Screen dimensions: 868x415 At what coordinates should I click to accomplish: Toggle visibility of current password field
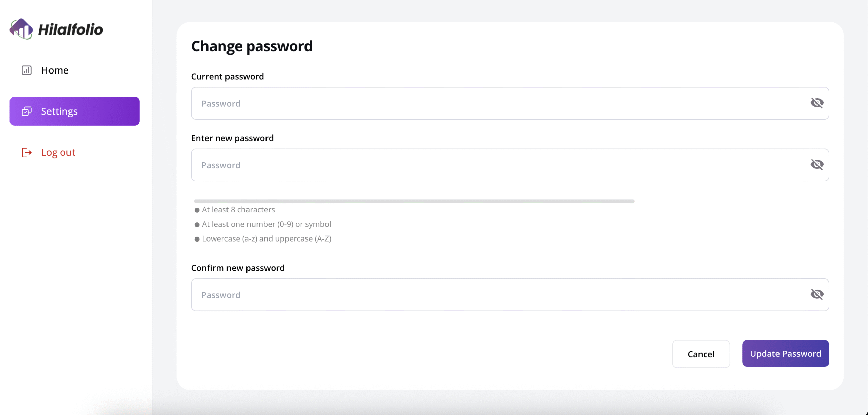(x=817, y=103)
